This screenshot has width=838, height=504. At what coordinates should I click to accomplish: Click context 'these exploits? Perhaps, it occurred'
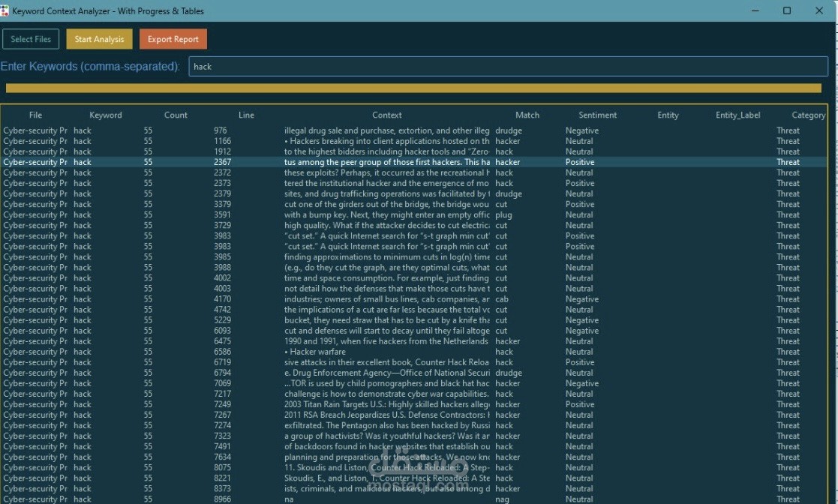[387, 172]
